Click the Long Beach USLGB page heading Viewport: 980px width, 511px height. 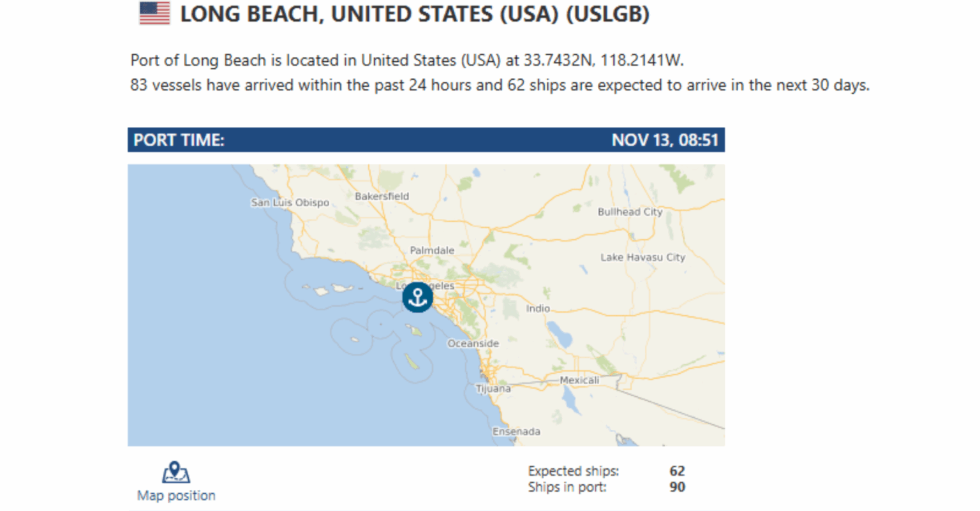[414, 14]
